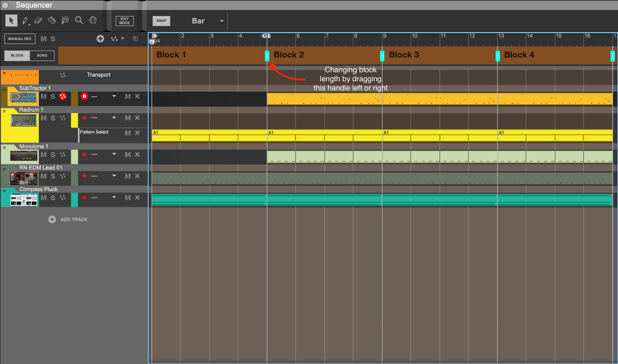618x364 pixels.
Task: Mute the RN EDM Lead 01 track
Action: tap(44, 176)
